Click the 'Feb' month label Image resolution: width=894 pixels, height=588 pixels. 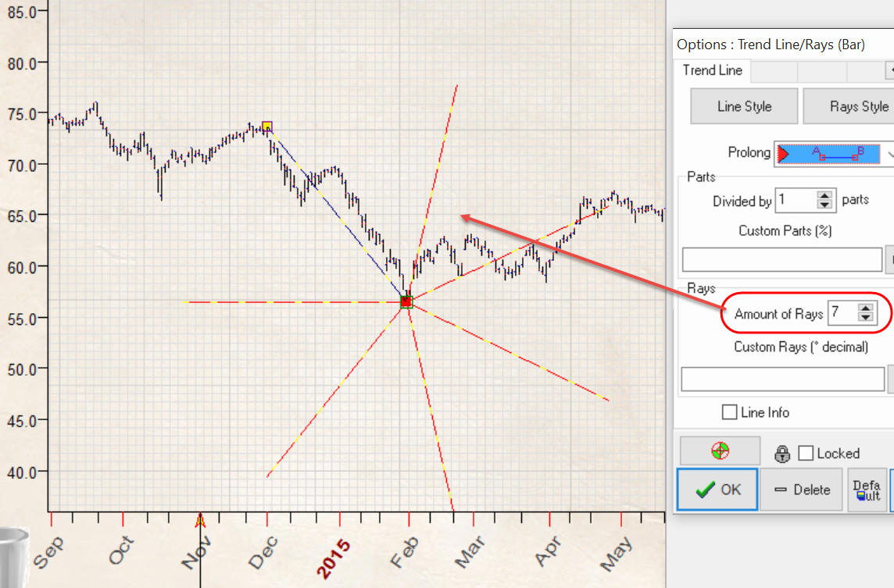[x=404, y=552]
